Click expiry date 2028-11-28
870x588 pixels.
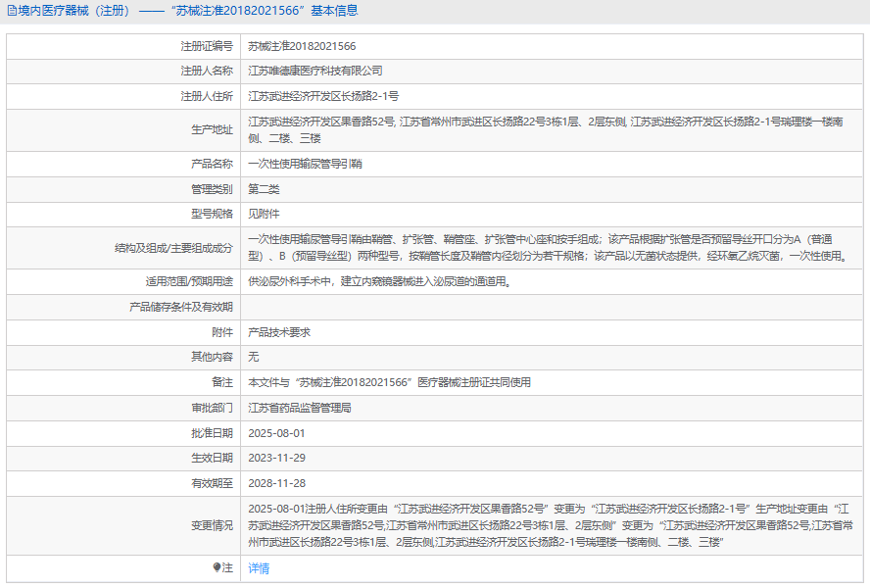pos(276,483)
